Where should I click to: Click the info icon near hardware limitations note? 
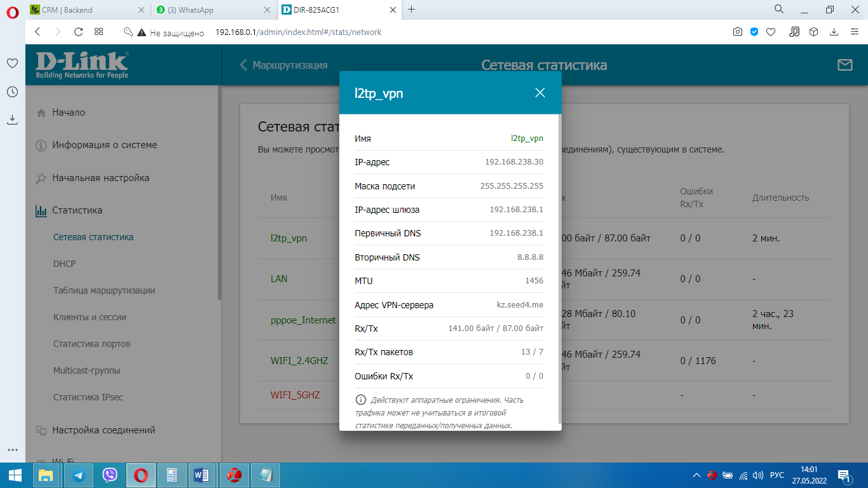pos(361,400)
